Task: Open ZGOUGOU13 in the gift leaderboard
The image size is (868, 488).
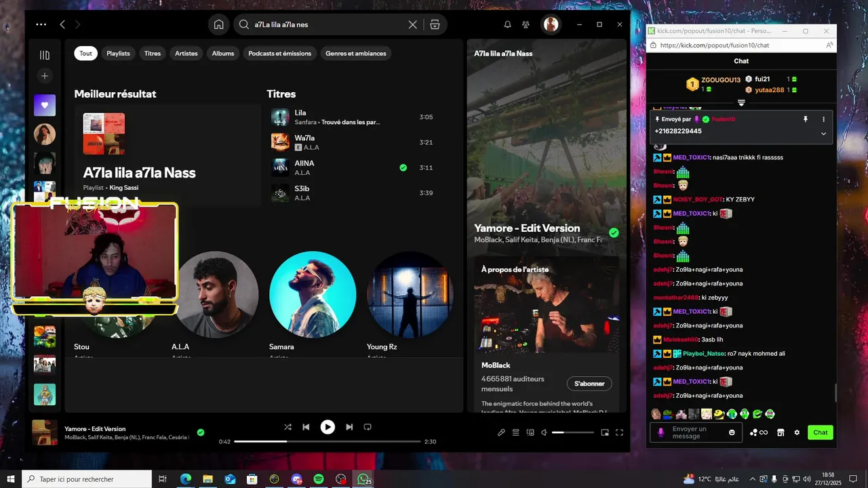Action: (x=721, y=80)
